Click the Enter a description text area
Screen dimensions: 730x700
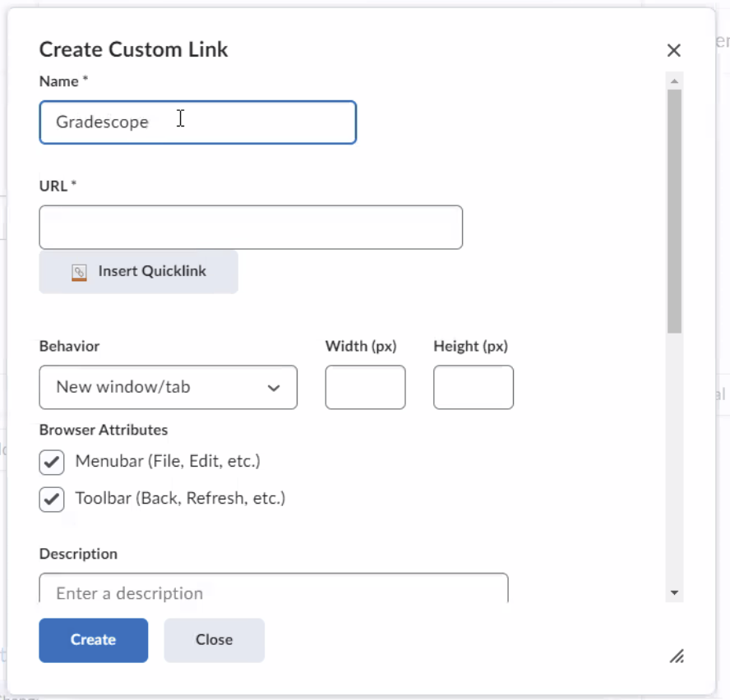(x=274, y=588)
